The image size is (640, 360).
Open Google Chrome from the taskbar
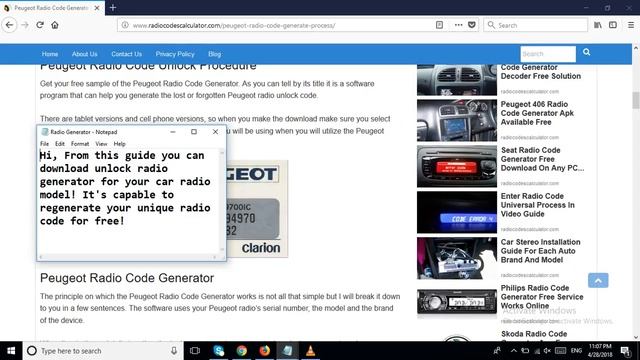(x=242, y=351)
